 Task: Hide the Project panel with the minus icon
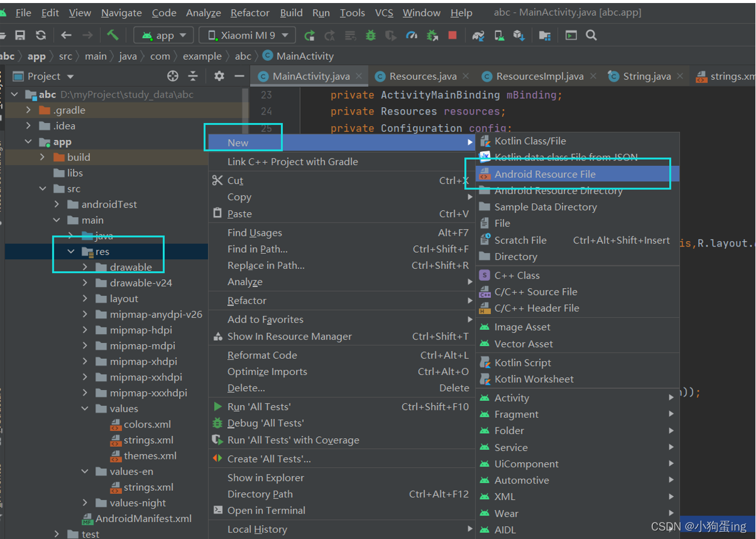click(x=239, y=76)
